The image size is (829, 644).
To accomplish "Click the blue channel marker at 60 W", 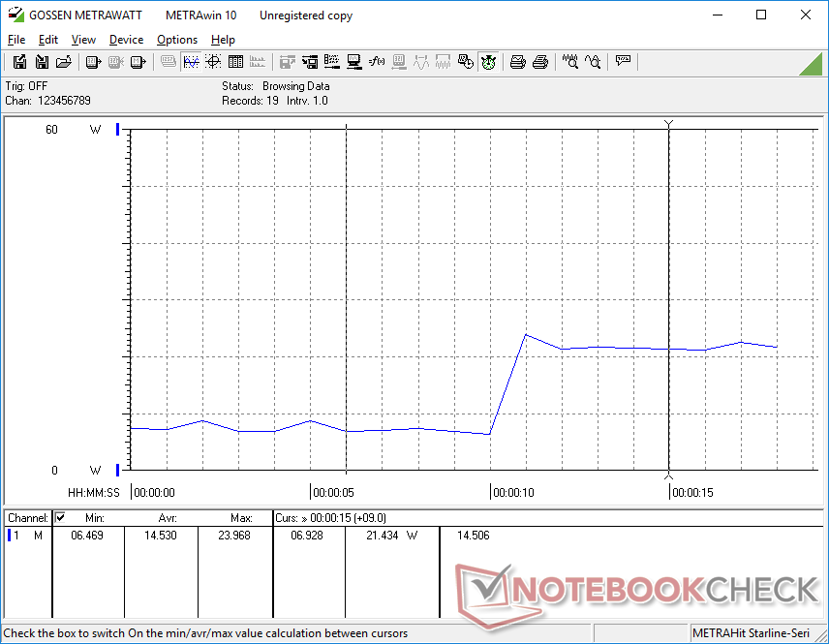I will point(118,129).
